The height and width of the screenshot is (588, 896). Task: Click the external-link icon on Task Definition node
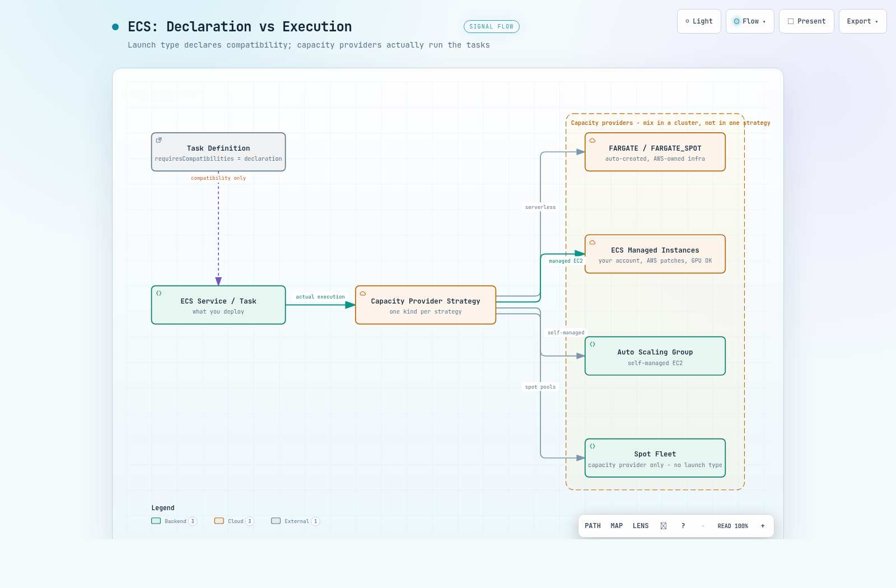tap(159, 140)
